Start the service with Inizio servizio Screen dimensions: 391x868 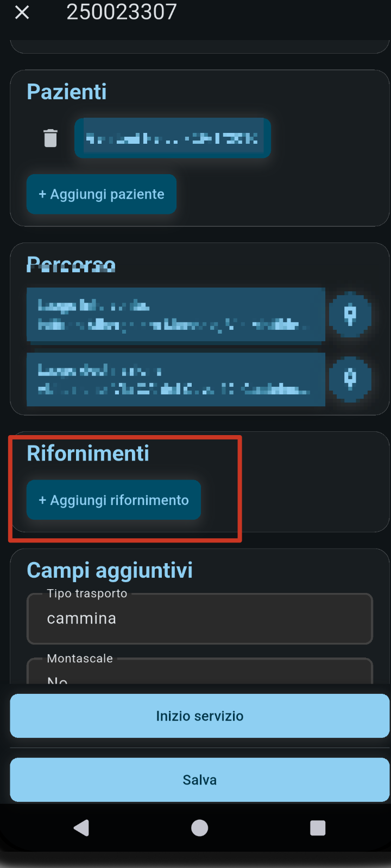click(x=200, y=716)
